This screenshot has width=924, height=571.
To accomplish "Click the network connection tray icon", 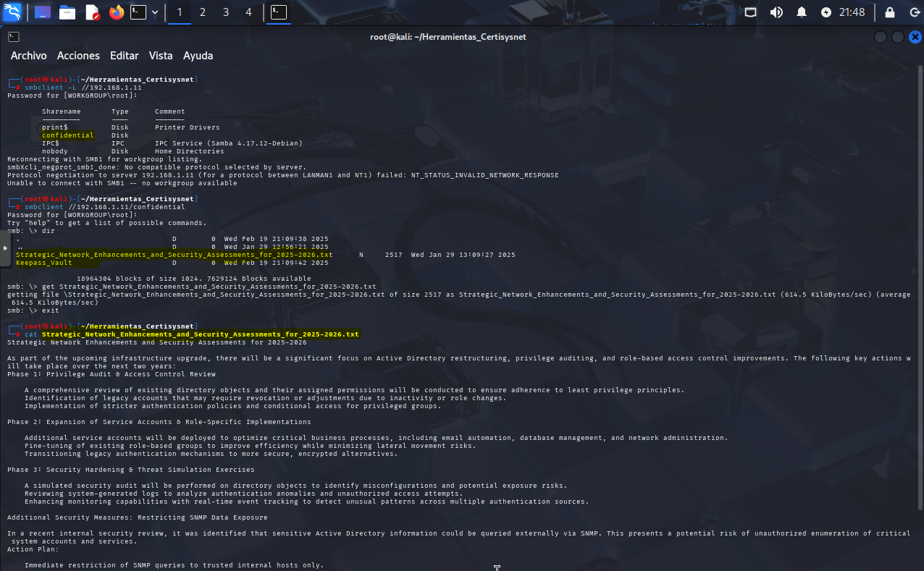I will pos(751,12).
